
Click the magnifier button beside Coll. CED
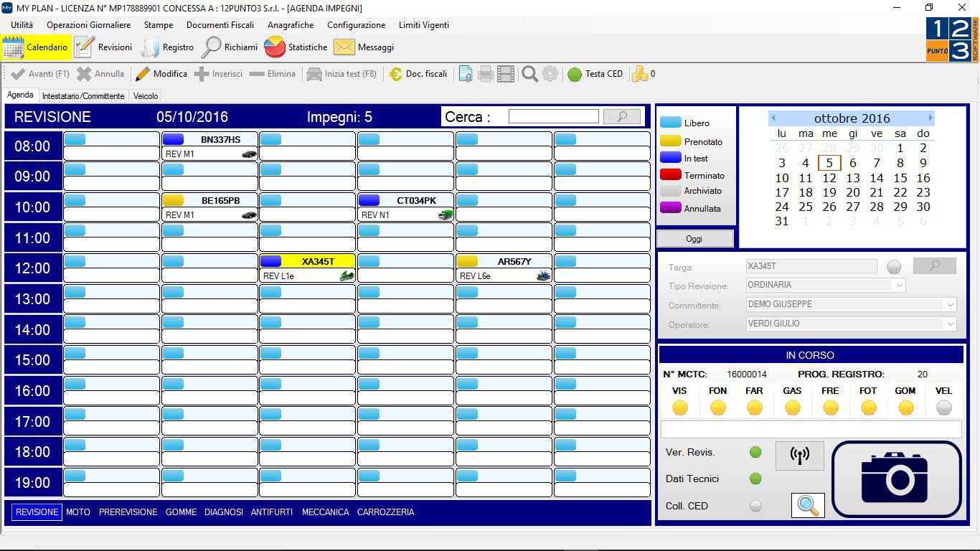(808, 505)
